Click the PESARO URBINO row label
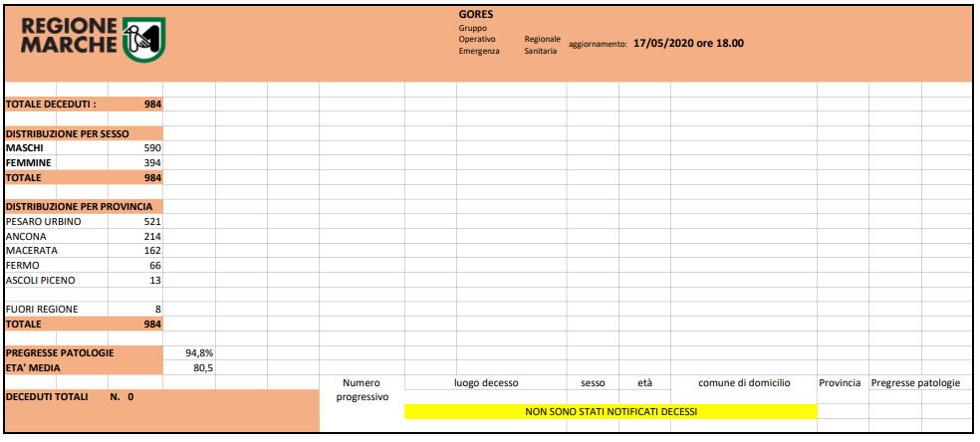The image size is (980, 442). tap(43, 222)
